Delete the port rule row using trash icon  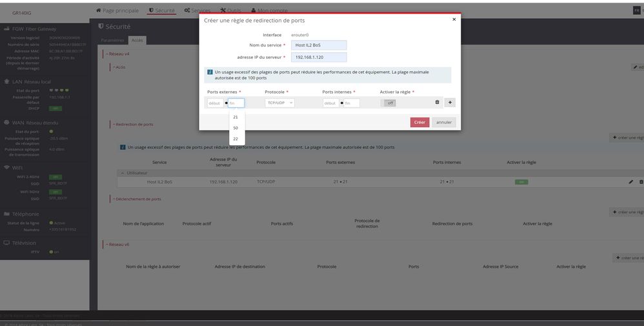coord(437,102)
